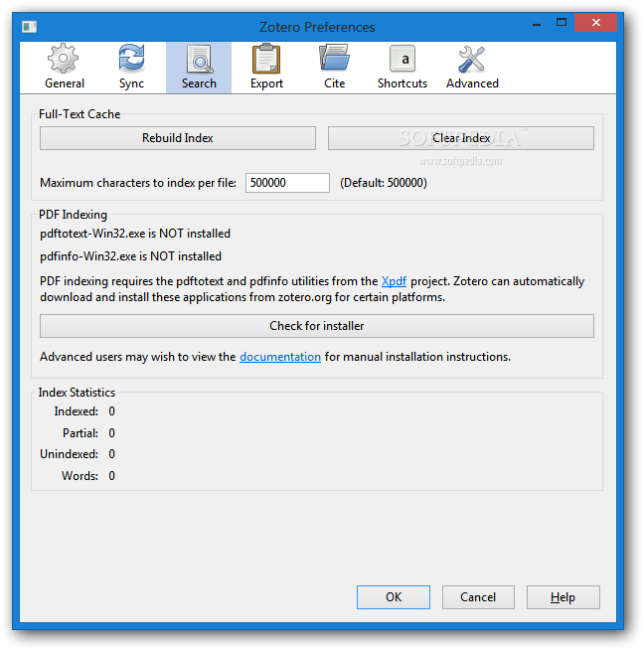Open the General preferences pane
The image size is (644, 650).
pyautogui.click(x=65, y=68)
